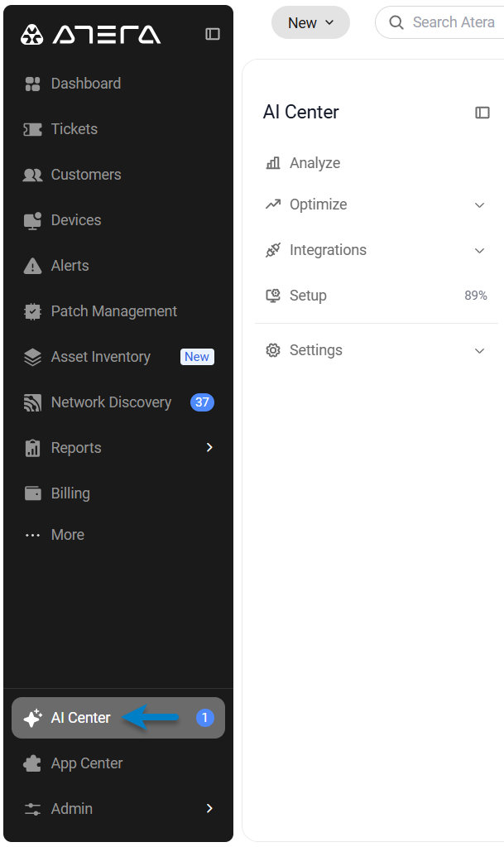Collapse the AI Center panel icon
Screen dimensions: 504x847
pos(482,113)
